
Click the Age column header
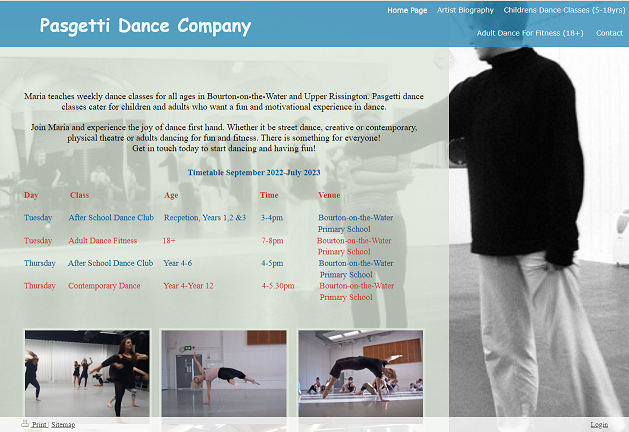[171, 195]
